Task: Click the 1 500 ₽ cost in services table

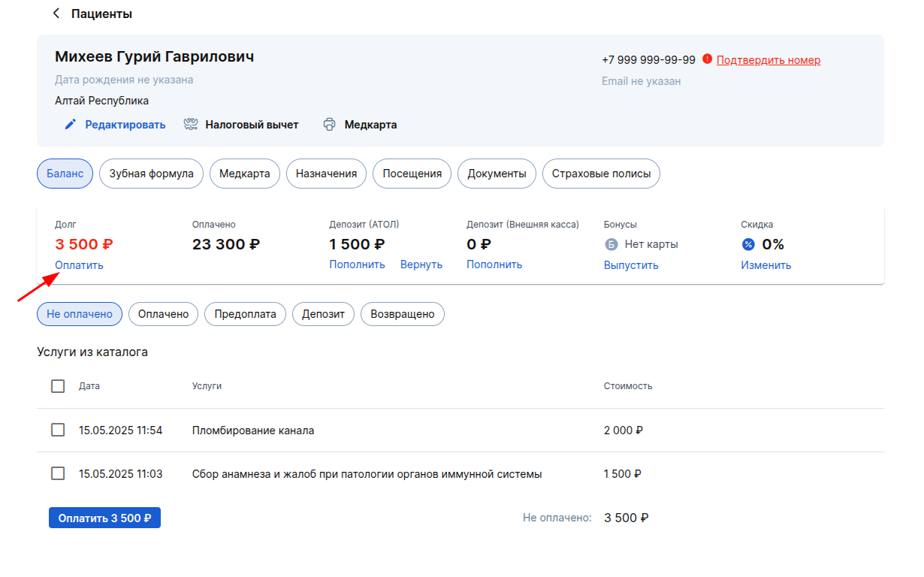Action: coord(623,474)
